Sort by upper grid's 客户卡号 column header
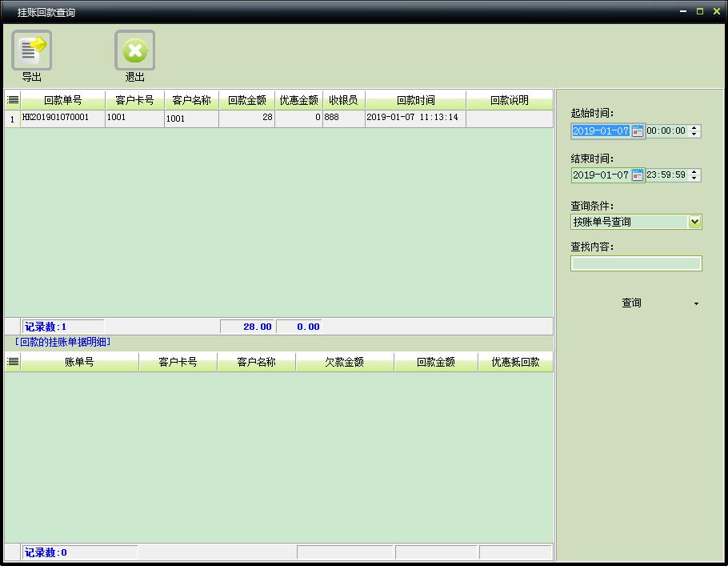The image size is (728, 566). tap(134, 100)
